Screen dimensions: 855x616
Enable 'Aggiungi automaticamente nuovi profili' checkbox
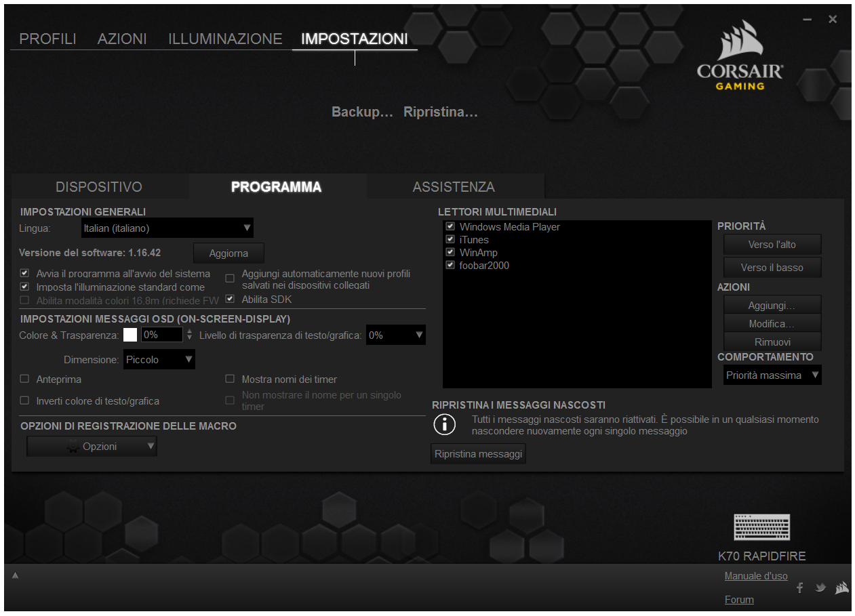pos(230,279)
